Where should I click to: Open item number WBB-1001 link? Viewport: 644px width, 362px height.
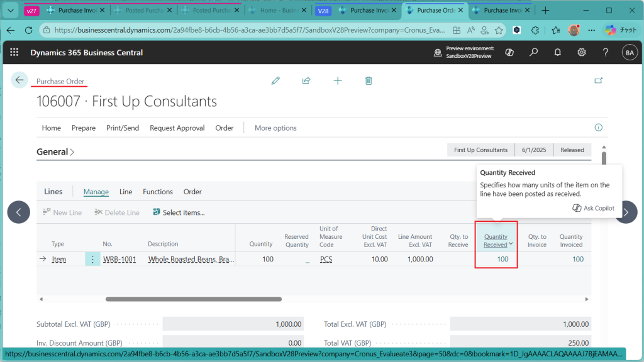click(119, 259)
